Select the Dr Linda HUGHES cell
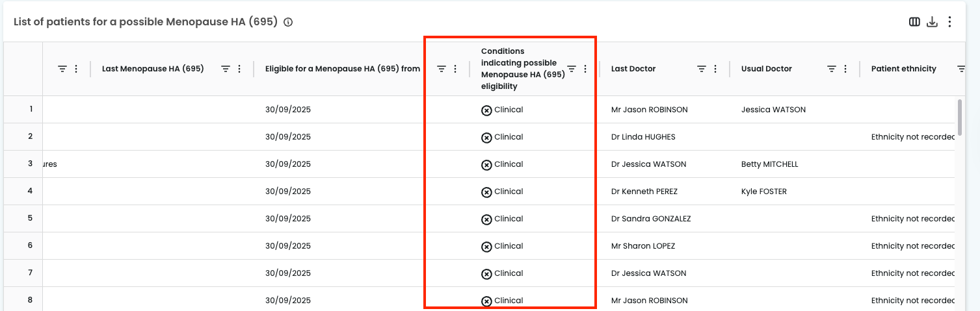 (643, 137)
